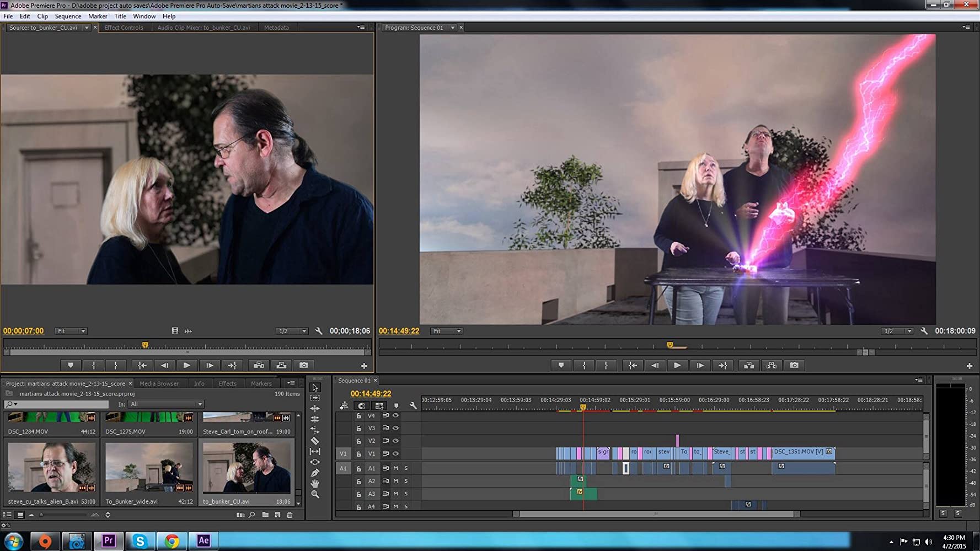Click Export Frame camera in Program monitor
The height and width of the screenshot is (551, 980).
click(794, 365)
